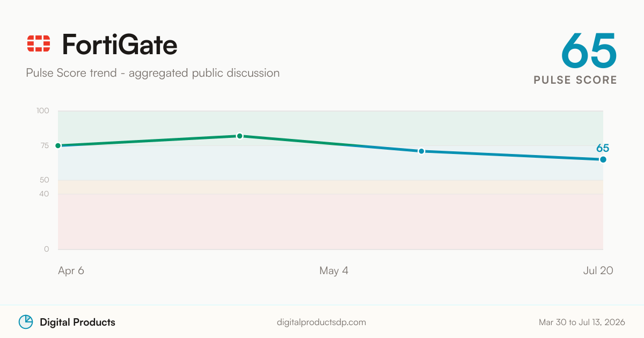644x338 pixels.
Task: Click the 100 y-axis label
Action: tap(43, 111)
